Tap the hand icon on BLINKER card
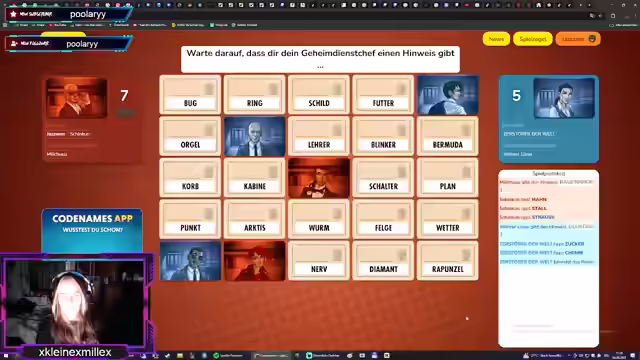Image resolution: width=640 pixels, height=360 pixels. coord(402,130)
